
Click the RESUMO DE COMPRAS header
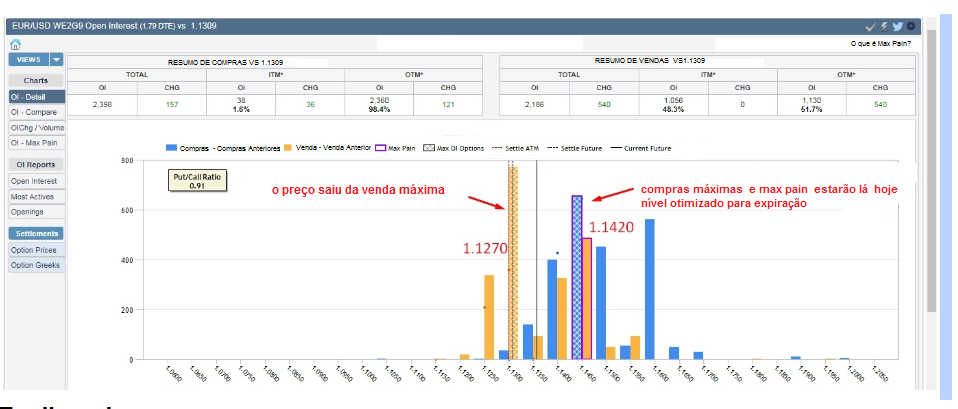pyautogui.click(x=227, y=62)
